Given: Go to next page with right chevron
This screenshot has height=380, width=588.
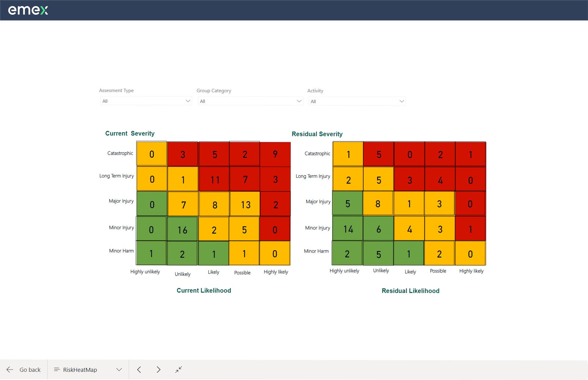Looking at the screenshot, I should (x=158, y=370).
